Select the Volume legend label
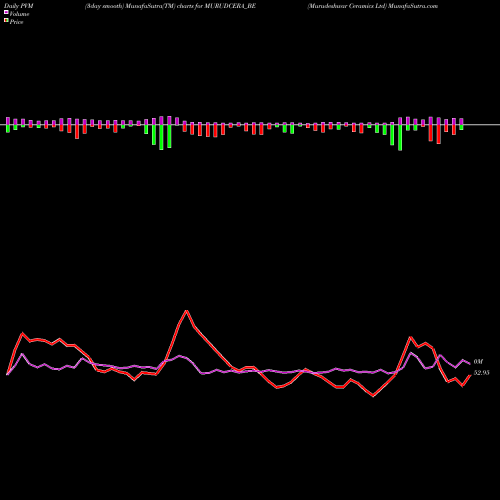The height and width of the screenshot is (500, 500). tap(19, 14)
